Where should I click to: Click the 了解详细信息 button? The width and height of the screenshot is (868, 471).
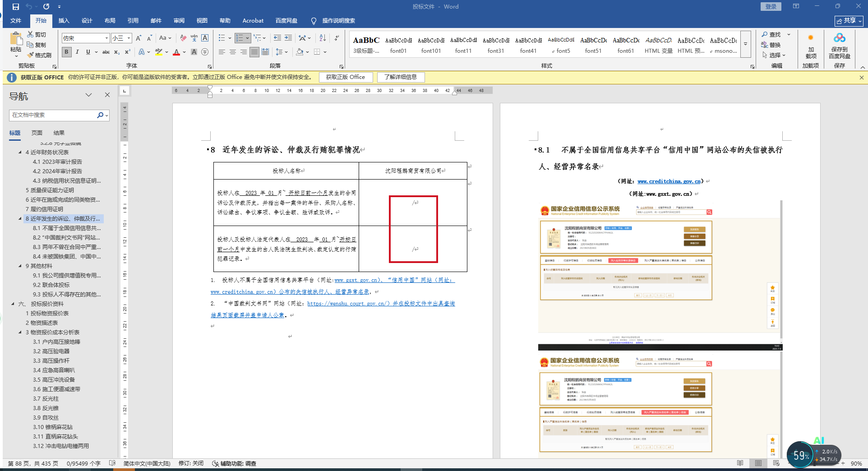(401, 77)
